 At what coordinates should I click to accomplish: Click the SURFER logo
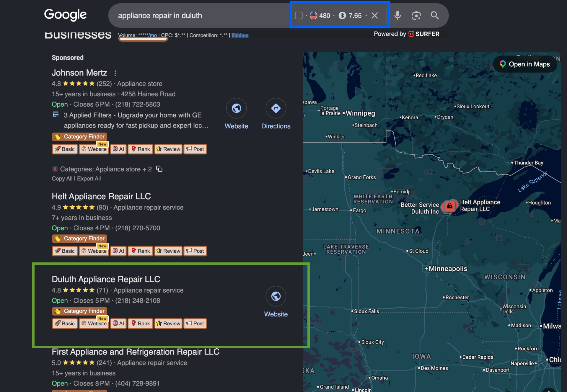tap(424, 34)
